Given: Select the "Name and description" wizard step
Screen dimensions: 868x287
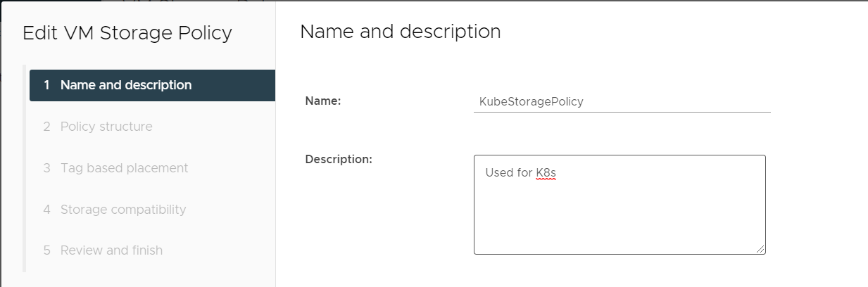Looking at the screenshot, I should coord(126,85).
